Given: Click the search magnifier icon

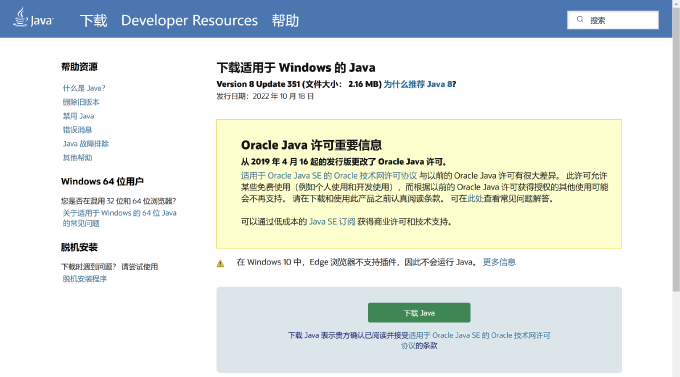Looking at the screenshot, I should pos(580,20).
